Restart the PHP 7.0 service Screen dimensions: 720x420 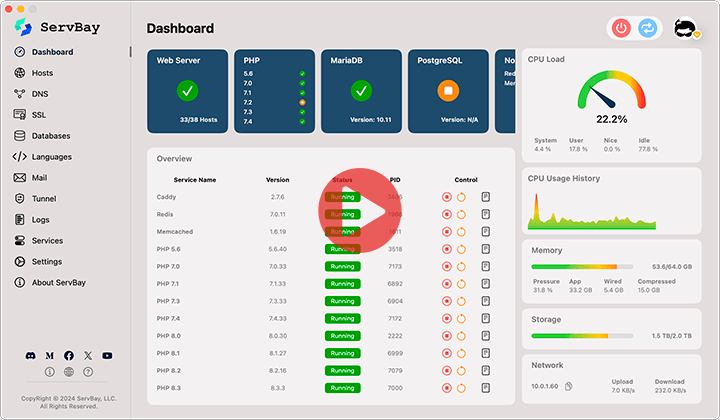point(461,267)
